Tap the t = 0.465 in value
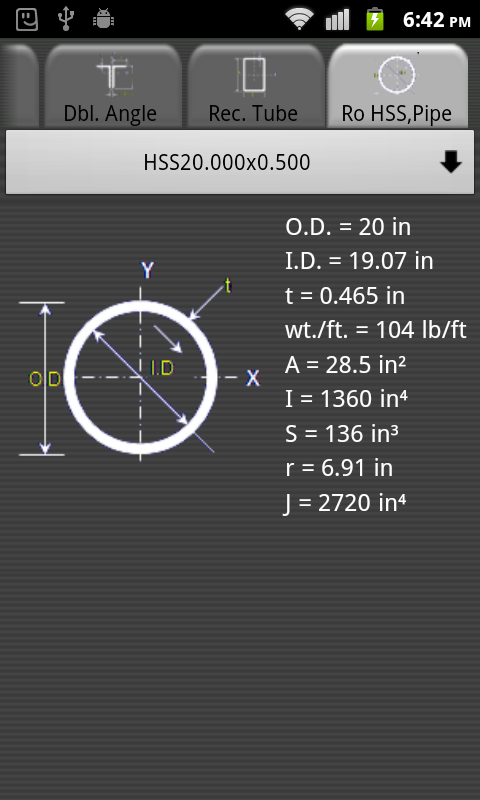Screen dimensions: 480x800 (345, 296)
